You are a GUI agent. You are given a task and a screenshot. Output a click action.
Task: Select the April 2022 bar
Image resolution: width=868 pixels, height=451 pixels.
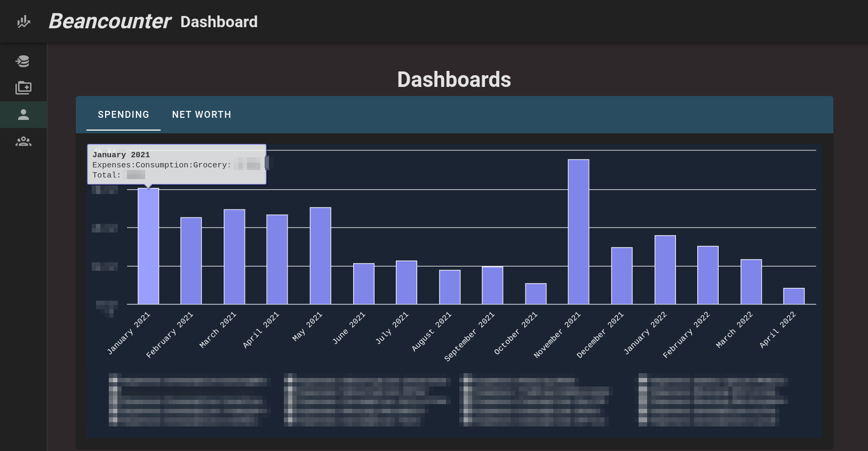794,296
